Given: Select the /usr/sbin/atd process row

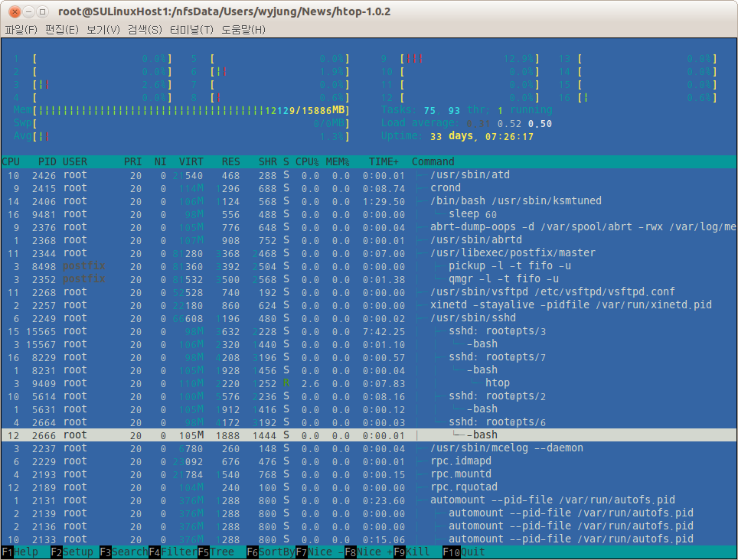Looking at the screenshot, I should (369, 175).
